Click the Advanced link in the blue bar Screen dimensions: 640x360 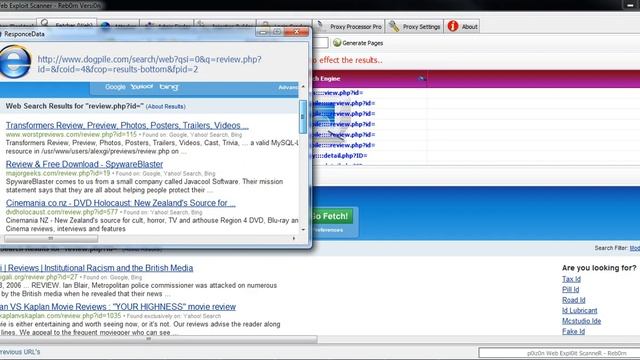pyautogui.click(x=288, y=87)
